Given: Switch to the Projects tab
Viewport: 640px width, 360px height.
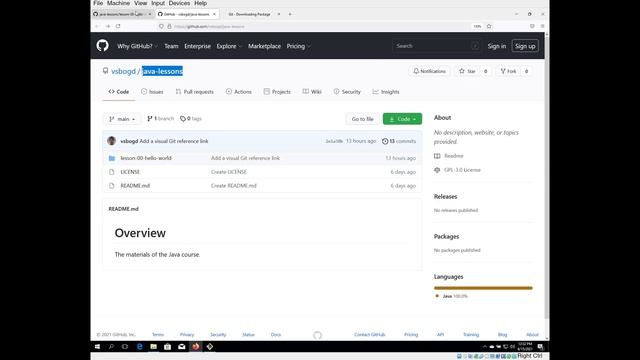Looking at the screenshot, I should coord(277,92).
